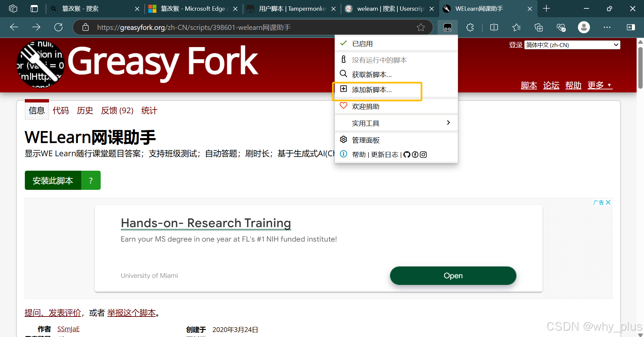View site information lock icon
The height and width of the screenshot is (337, 644).
coord(86,27)
